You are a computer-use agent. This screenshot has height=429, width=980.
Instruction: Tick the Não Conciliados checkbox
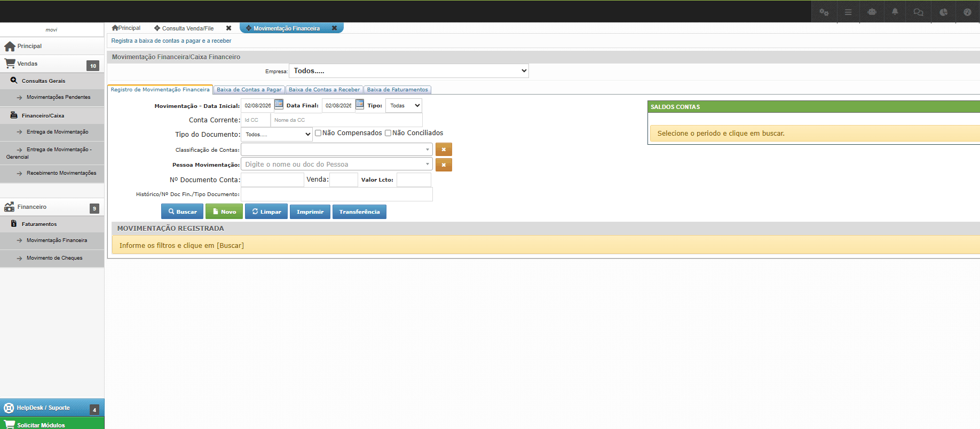point(388,133)
